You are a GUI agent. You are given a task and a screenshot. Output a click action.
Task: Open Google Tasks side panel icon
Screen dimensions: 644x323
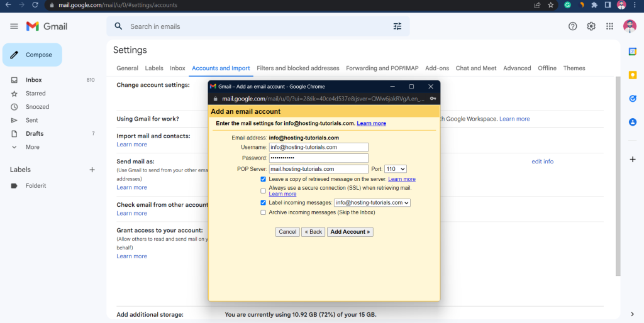(x=633, y=99)
